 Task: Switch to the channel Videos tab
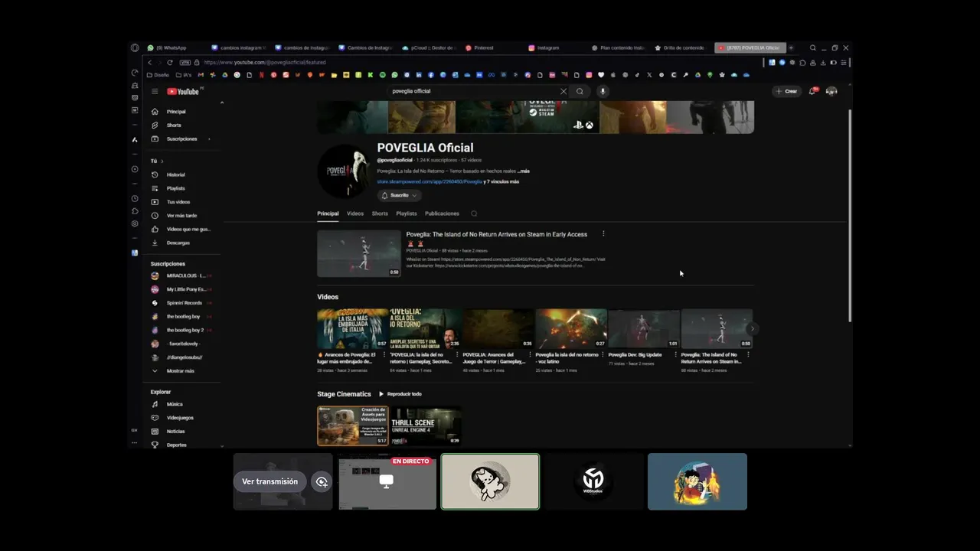click(x=355, y=214)
